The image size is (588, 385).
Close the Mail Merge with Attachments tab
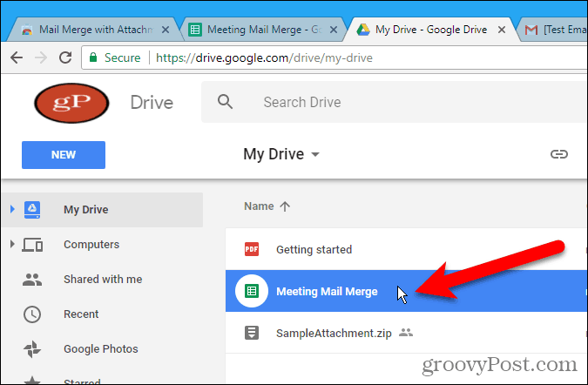[165, 30]
